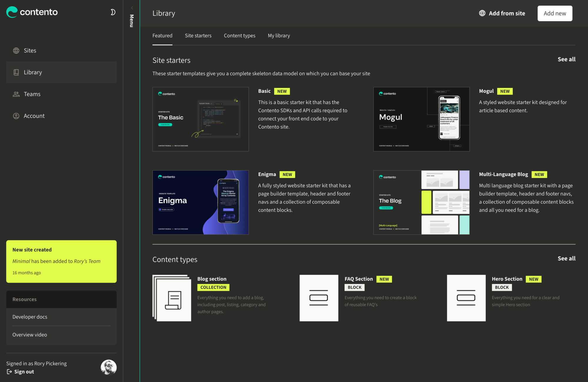
Task: Open the Developer docs resource link
Action: [x=30, y=317]
